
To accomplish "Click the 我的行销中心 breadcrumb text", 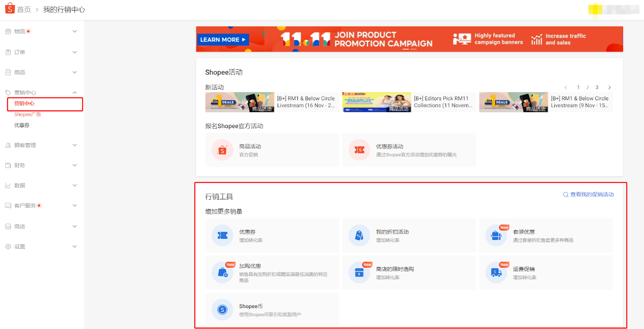I will 64,9.
